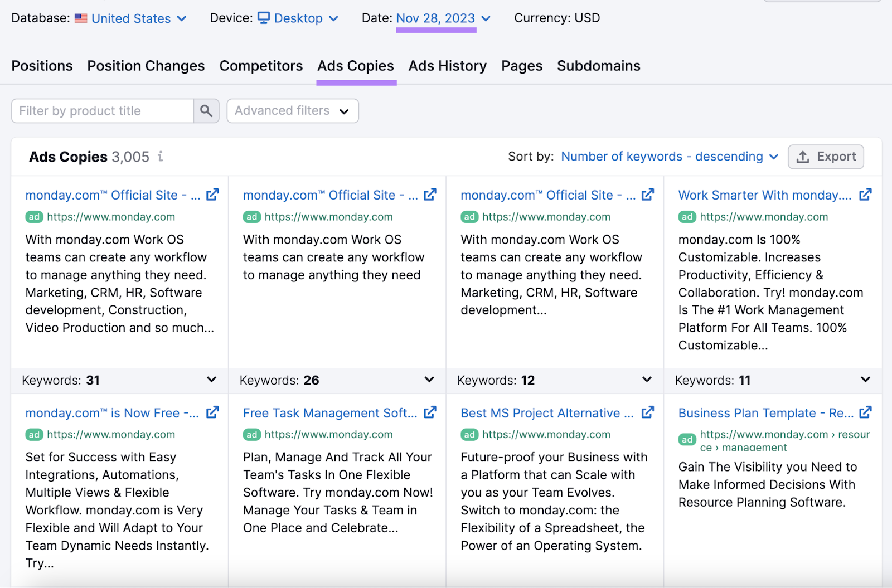The height and width of the screenshot is (588, 892).
Task: Click the Export button
Action: [826, 157]
